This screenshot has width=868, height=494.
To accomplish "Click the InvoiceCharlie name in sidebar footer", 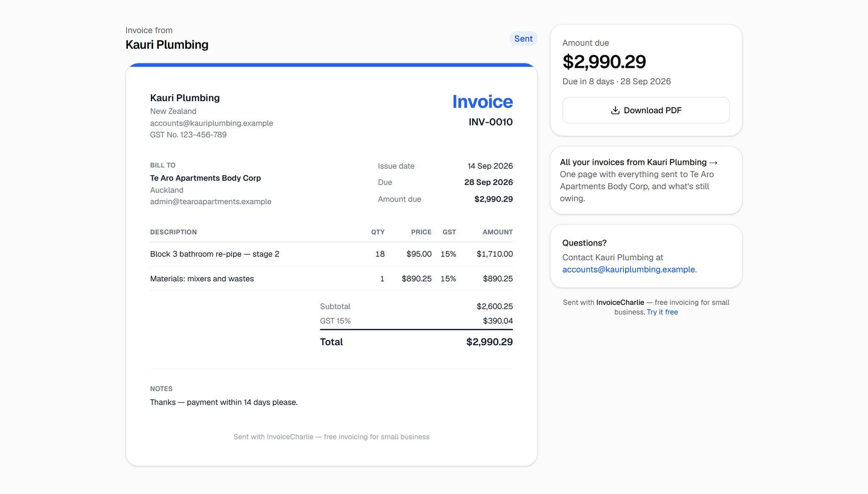I will [620, 303].
